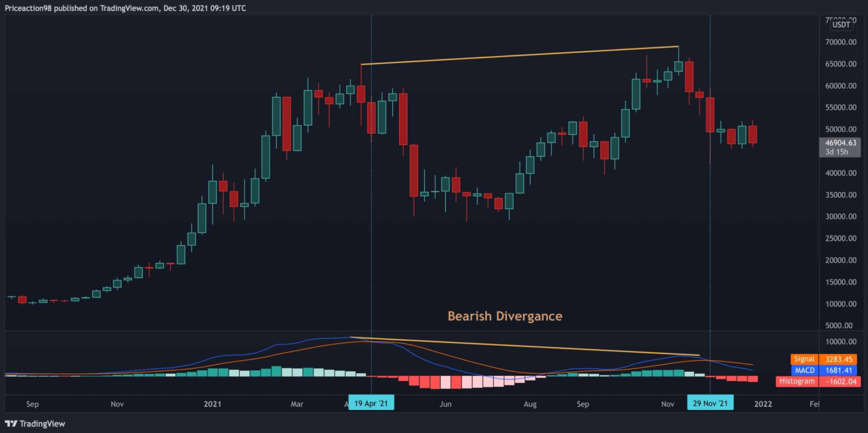Click the 70000.00 price axis label
Screen dimensions: 868x433
[840, 42]
